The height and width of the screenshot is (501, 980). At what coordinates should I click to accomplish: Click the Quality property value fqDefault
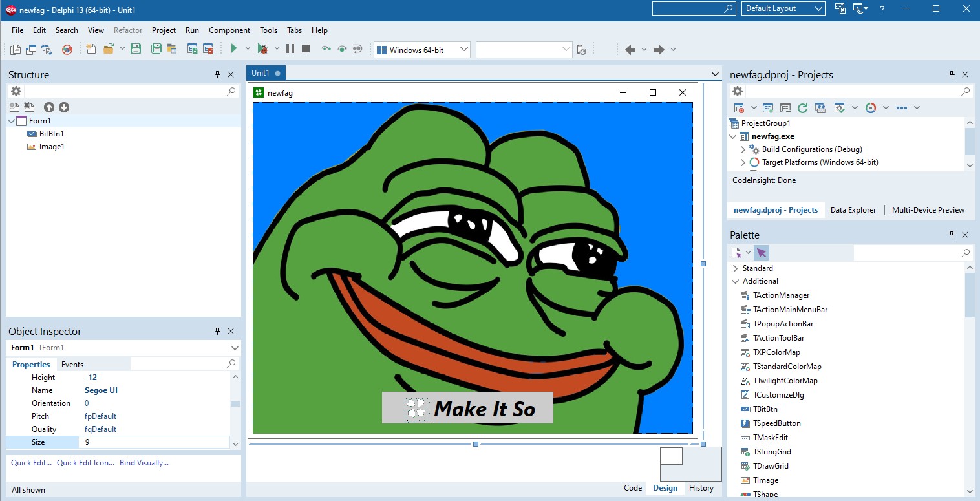[101, 429]
